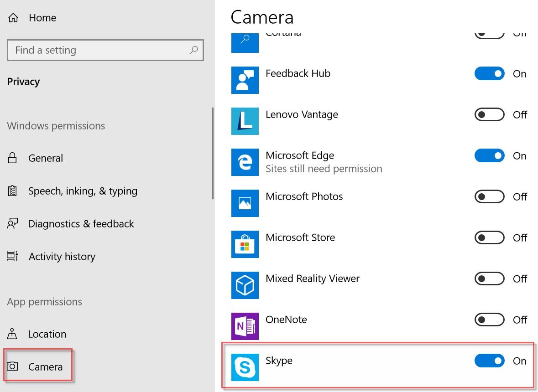Select Camera in App permissions
Screen dimensions: 538x392
(45, 366)
